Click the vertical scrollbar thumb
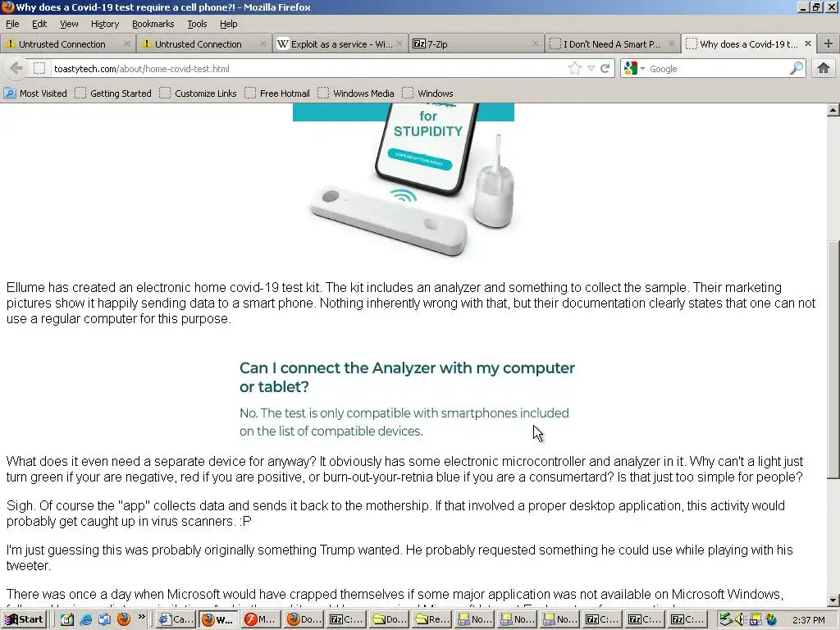 [x=833, y=359]
